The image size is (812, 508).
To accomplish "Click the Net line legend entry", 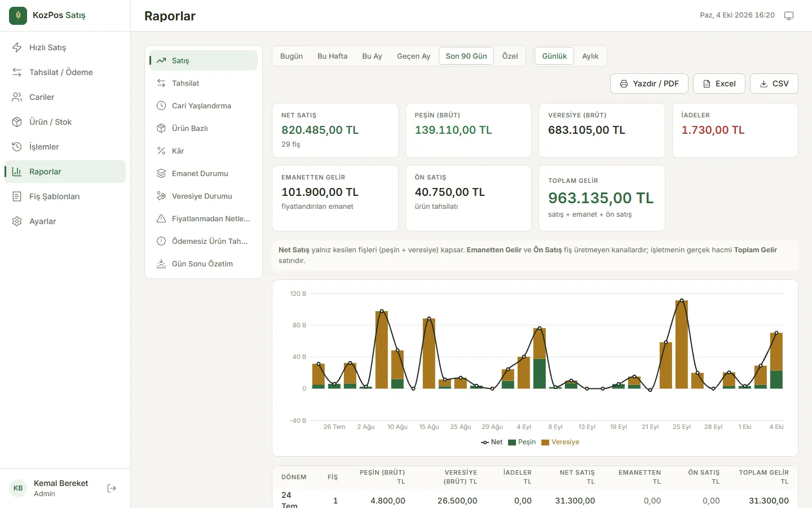I will (x=491, y=442).
